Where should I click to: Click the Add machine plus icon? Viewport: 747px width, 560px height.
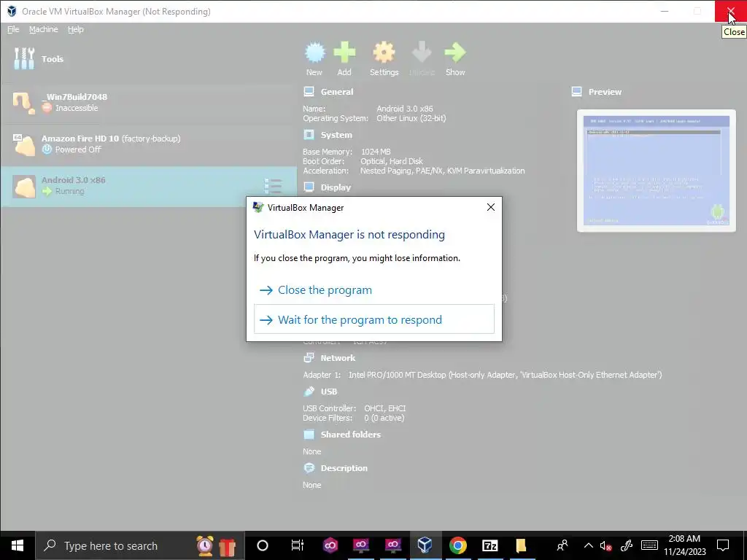[x=344, y=52]
